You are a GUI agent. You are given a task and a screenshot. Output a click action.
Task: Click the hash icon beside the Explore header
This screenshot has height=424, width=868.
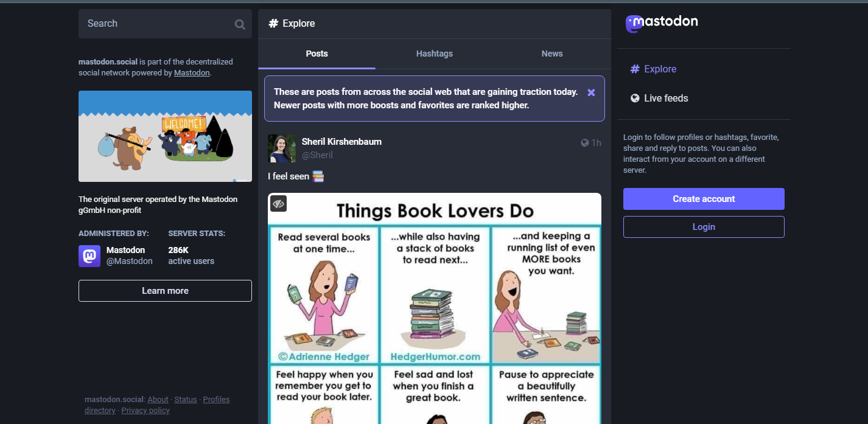pos(273,23)
